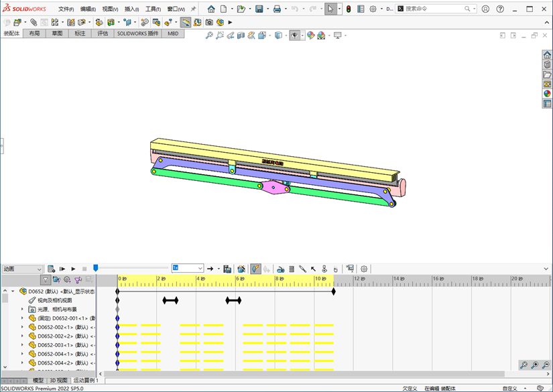Click the blue timeline playhead slider handle
This screenshot has width=553, height=392.
[x=96, y=268]
